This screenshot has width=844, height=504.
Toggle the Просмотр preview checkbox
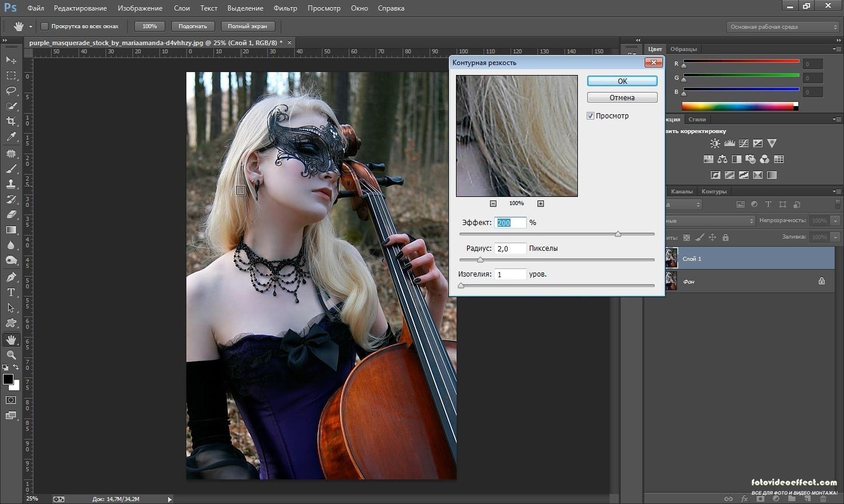pyautogui.click(x=590, y=115)
